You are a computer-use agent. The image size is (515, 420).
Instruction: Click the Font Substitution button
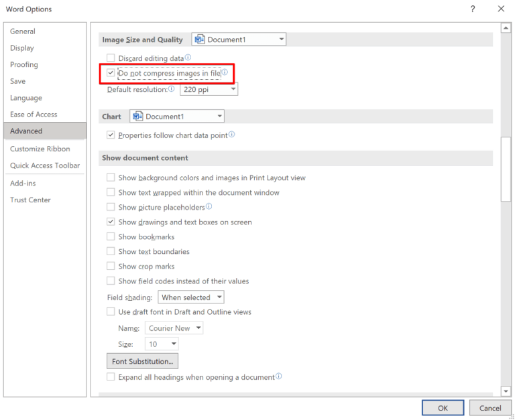click(x=142, y=361)
